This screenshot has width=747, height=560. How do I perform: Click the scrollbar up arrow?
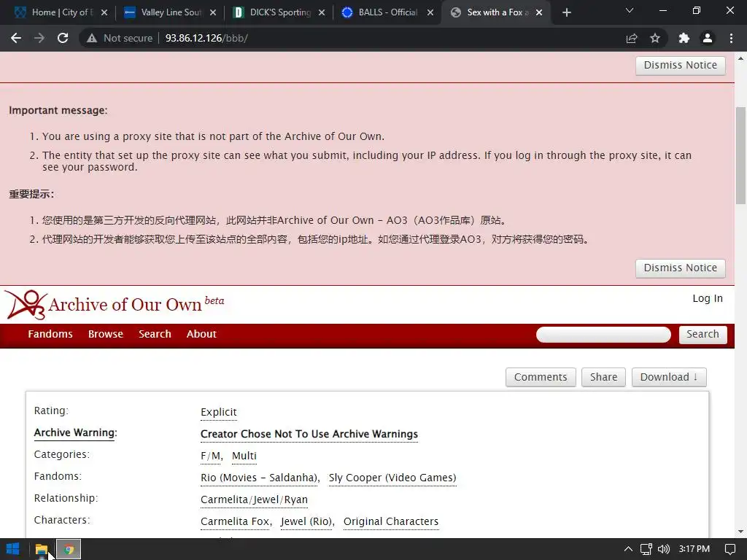click(x=740, y=58)
